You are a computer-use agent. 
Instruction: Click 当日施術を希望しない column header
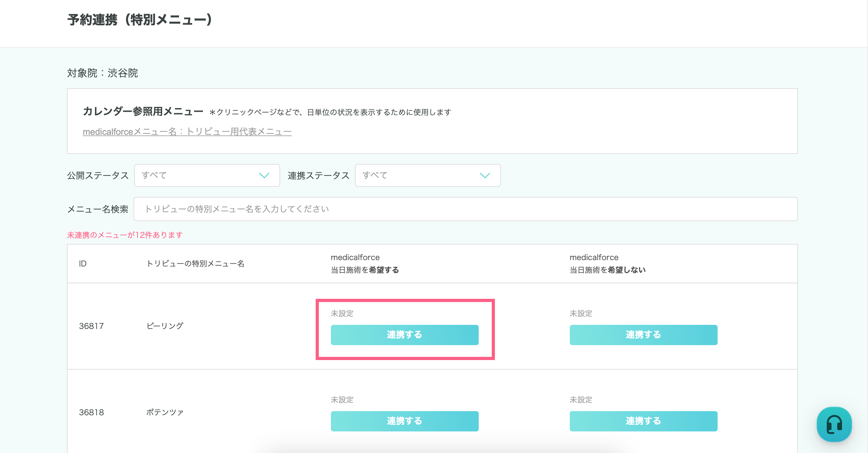[607, 264]
